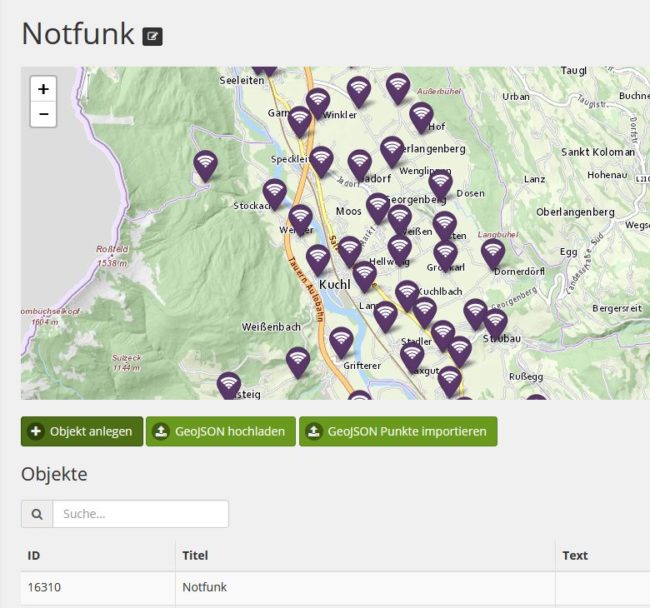Zoom in on the map
The image size is (650, 608).
point(43,89)
